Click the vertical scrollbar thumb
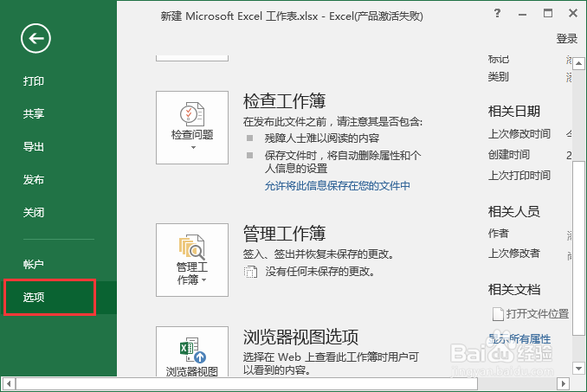Viewport: 587px width, 392px height. [578, 248]
